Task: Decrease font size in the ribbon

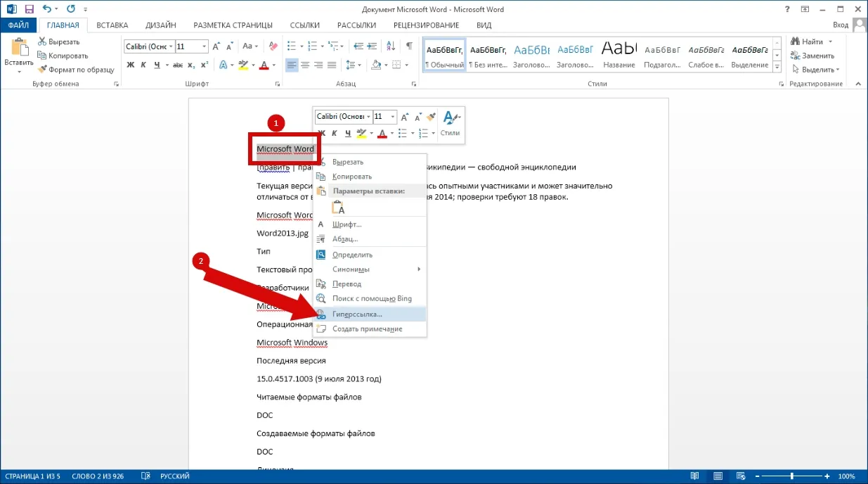Action: coord(229,46)
